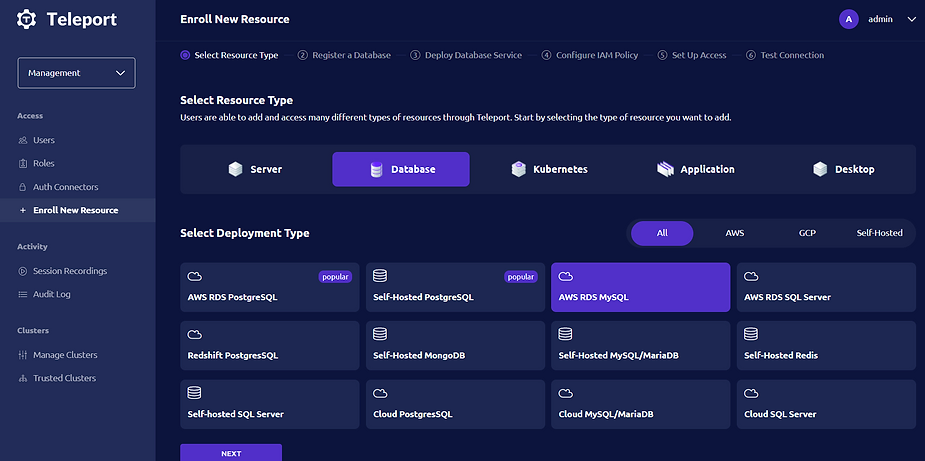Click the database icon on Self-Hosted MongoDB

tap(380, 334)
